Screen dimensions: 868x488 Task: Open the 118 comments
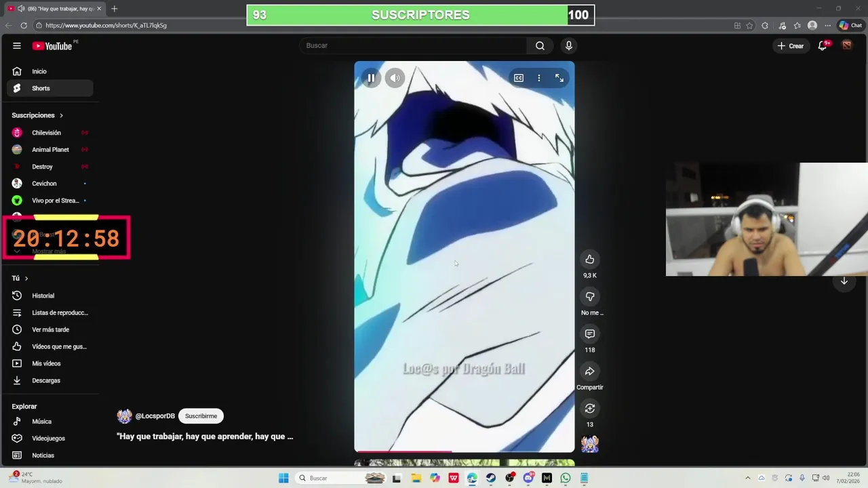[x=590, y=333]
